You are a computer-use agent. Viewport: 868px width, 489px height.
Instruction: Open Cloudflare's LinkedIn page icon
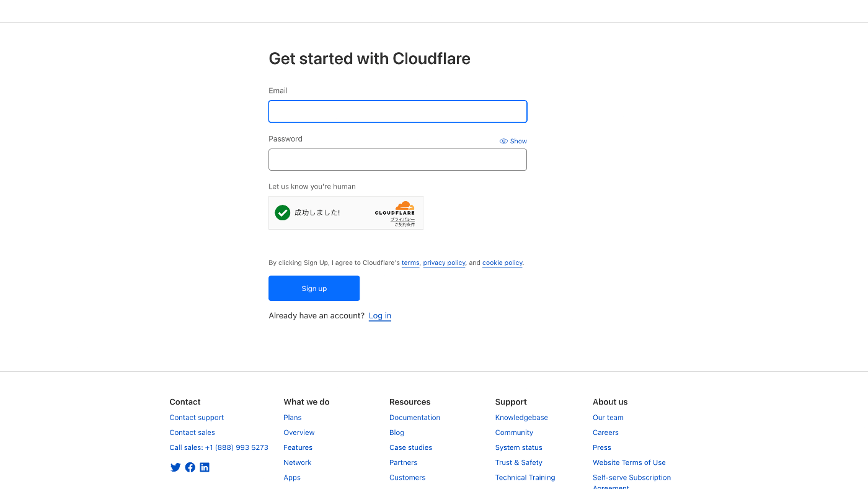tap(205, 467)
